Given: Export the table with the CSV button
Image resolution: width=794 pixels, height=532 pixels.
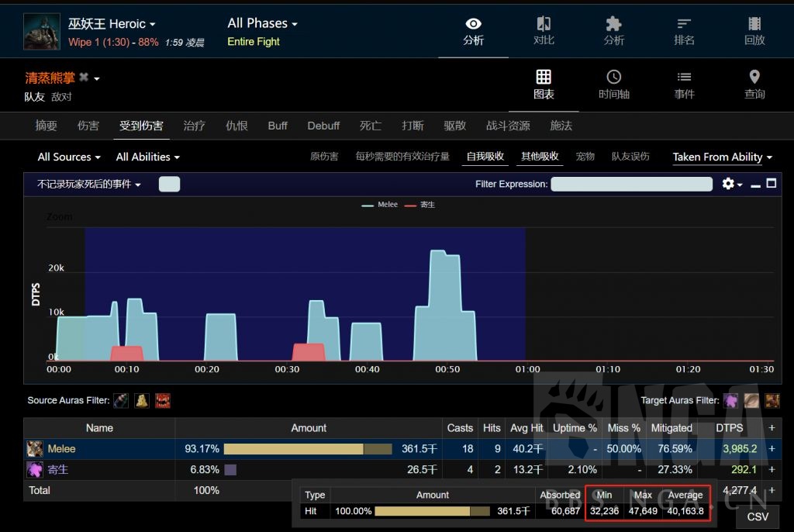Looking at the screenshot, I should click(758, 516).
